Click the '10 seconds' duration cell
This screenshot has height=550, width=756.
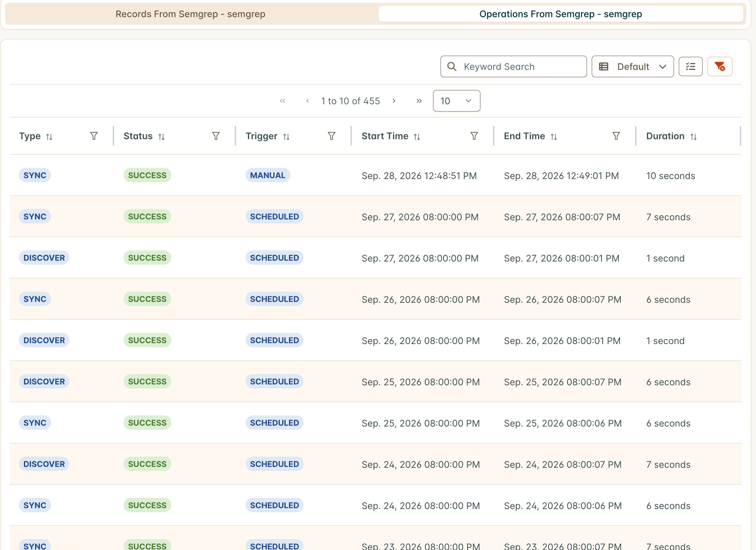click(670, 176)
